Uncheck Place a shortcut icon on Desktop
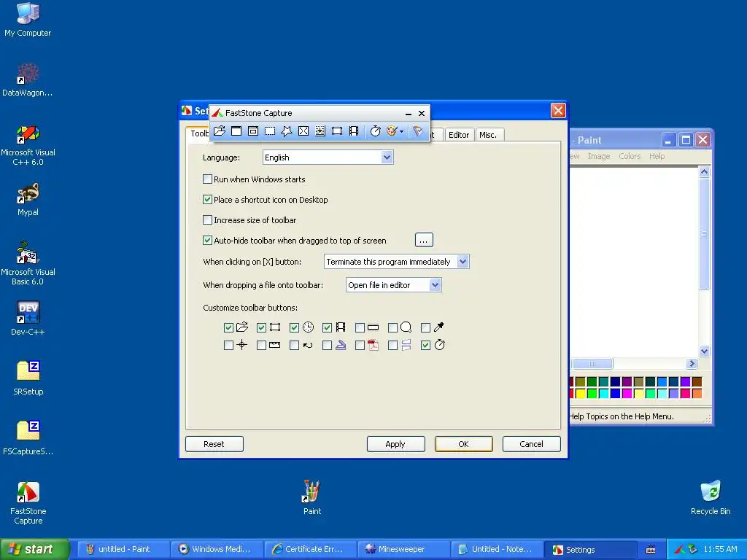Viewport: 747px width, 560px height. tap(207, 200)
